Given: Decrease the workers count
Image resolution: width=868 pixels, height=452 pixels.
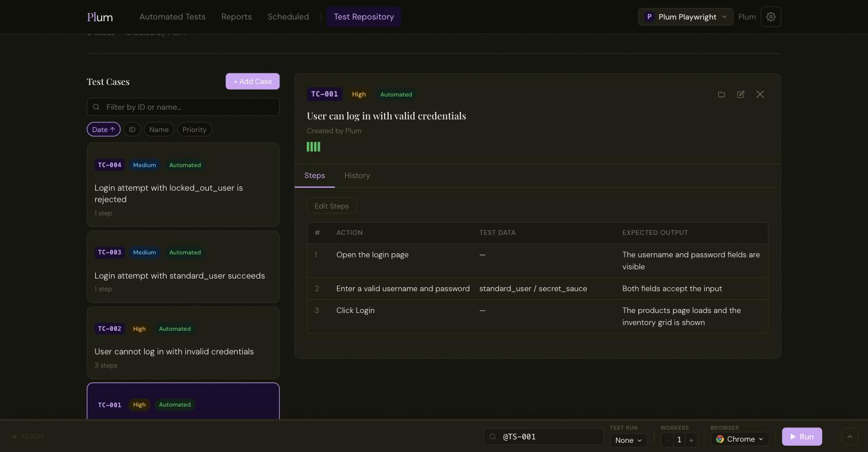Looking at the screenshot, I should pos(667,440).
